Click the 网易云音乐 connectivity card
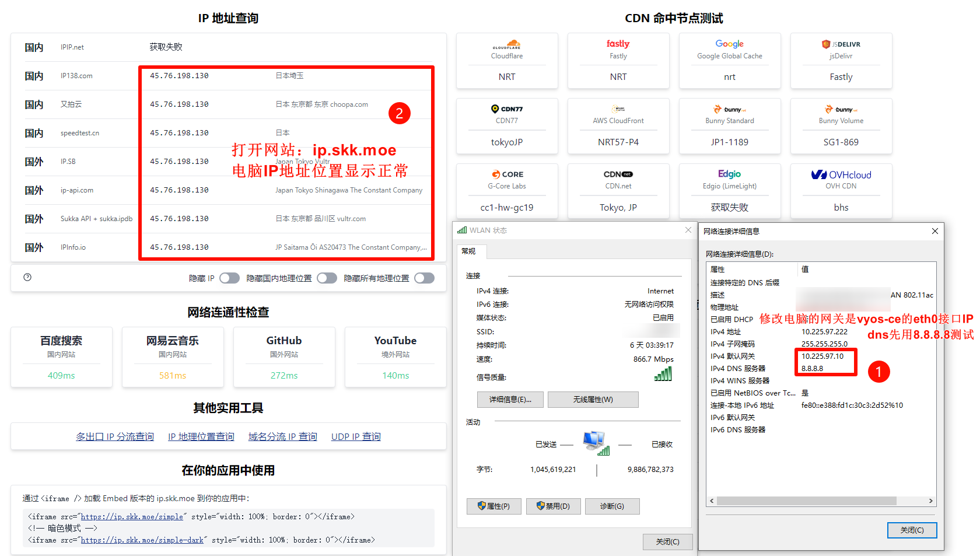980x556 pixels. click(x=173, y=357)
